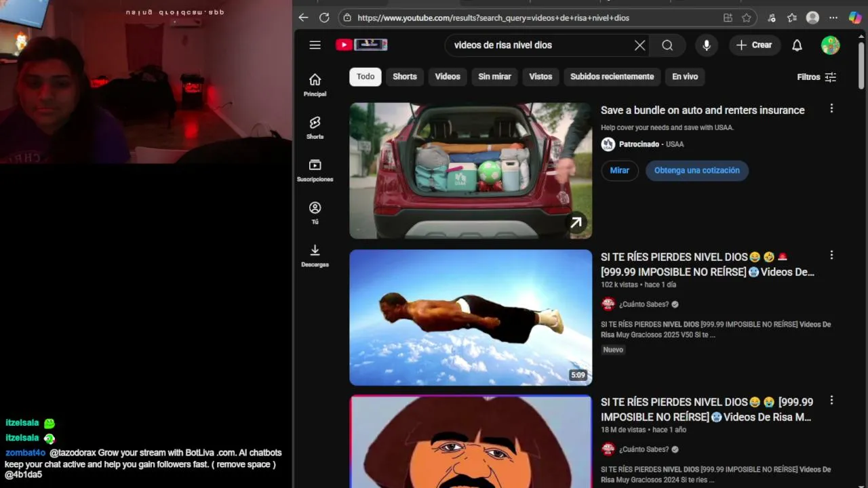Open notifications bell
Viewport: 868px width, 488px height.
click(x=797, y=45)
